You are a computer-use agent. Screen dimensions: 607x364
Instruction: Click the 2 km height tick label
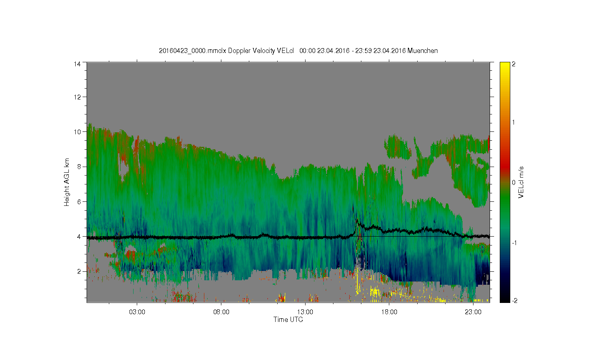pos(79,271)
